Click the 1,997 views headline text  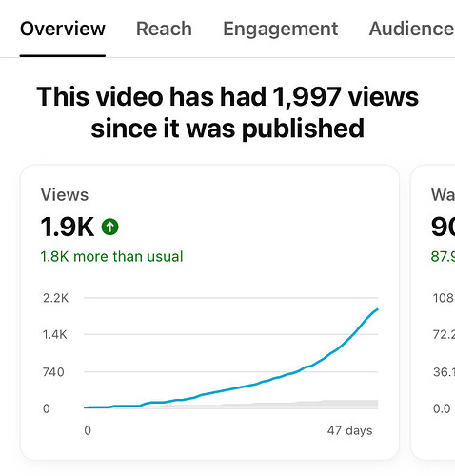tap(227, 112)
